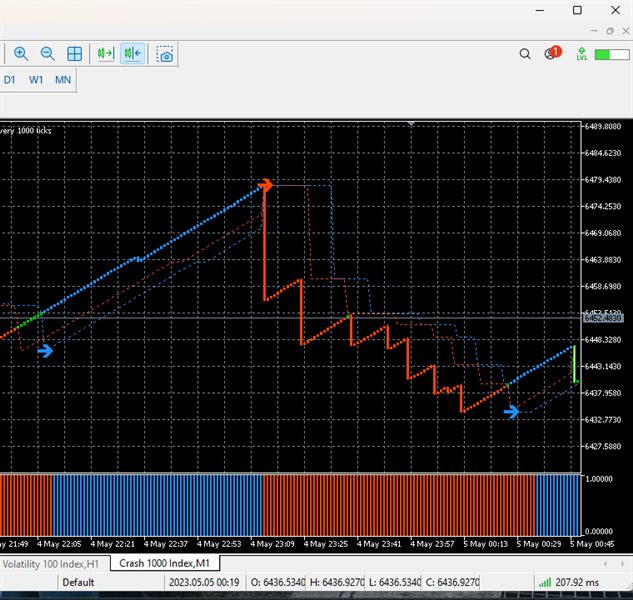
Task: Restore the inner chart window
Action: click(610, 31)
